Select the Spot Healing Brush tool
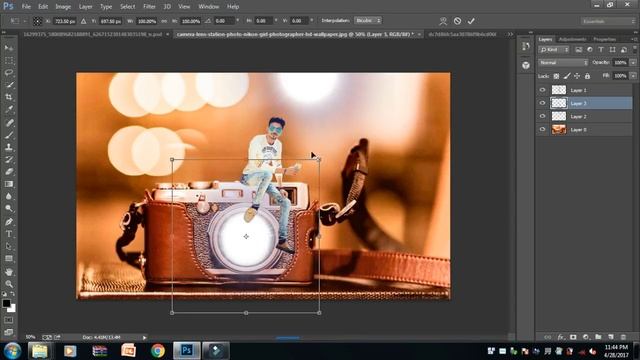 coord(9,122)
